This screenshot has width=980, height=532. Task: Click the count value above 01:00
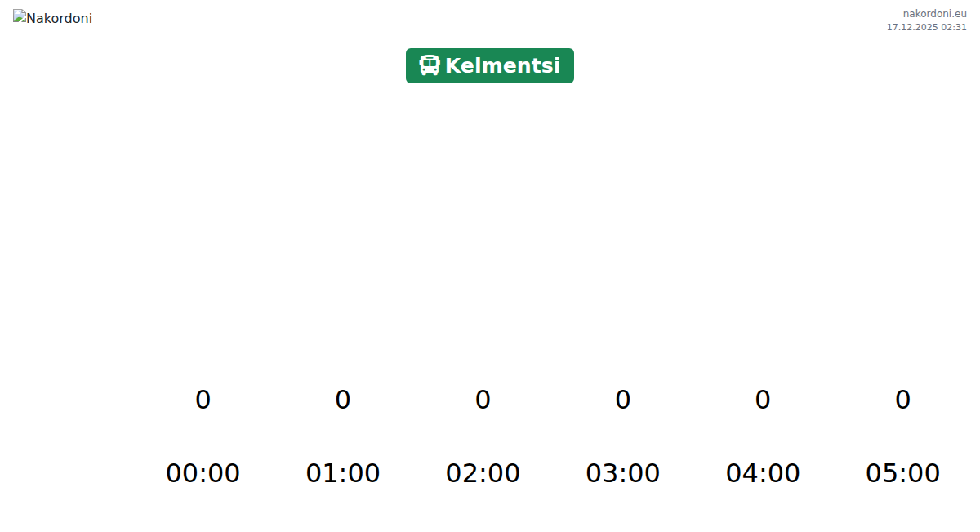point(343,400)
